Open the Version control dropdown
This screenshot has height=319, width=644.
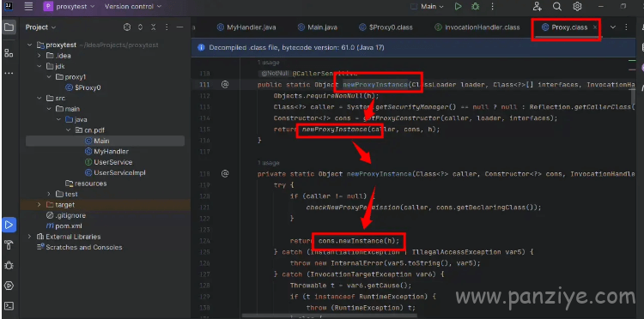[x=133, y=7]
